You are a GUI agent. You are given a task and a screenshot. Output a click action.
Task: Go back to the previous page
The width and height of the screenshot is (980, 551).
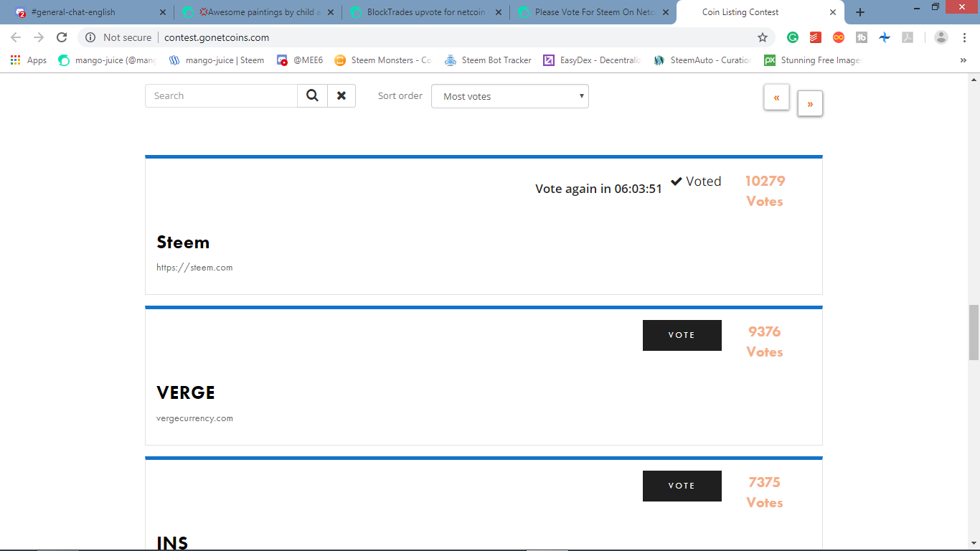point(16,37)
